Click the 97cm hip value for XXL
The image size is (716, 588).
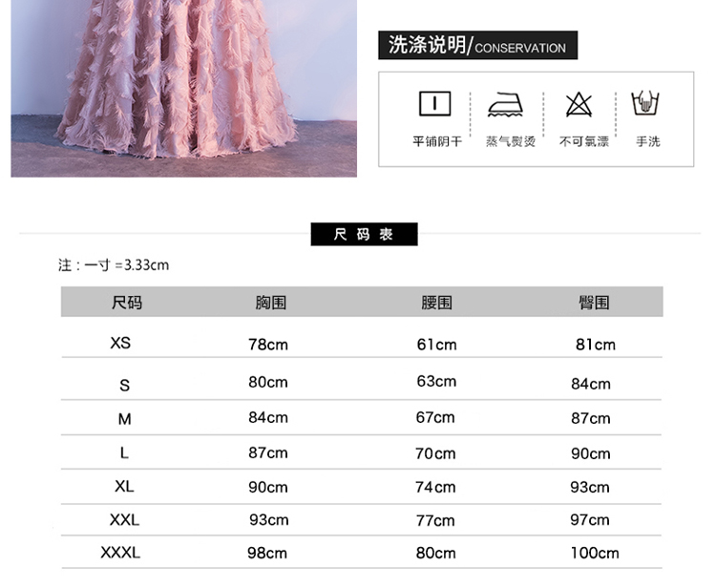pyautogui.click(x=590, y=519)
